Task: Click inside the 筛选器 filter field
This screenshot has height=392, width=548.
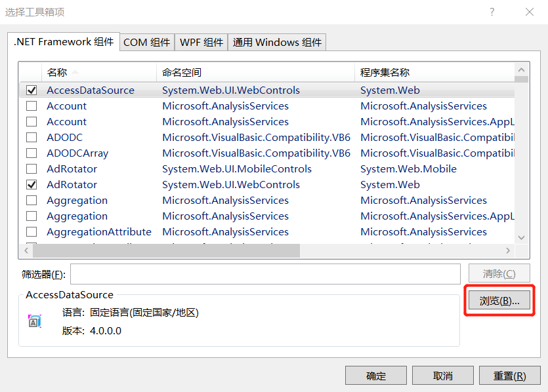Action: click(x=263, y=273)
